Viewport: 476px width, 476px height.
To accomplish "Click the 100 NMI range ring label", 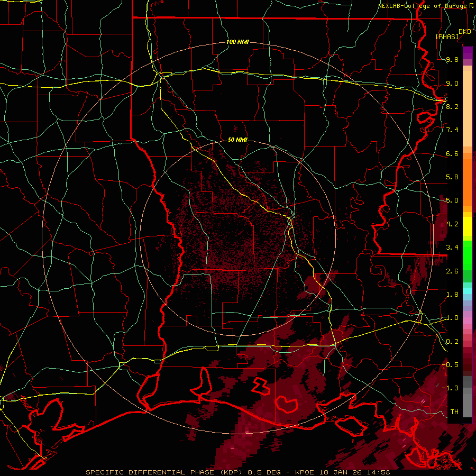I will click(x=237, y=42).
